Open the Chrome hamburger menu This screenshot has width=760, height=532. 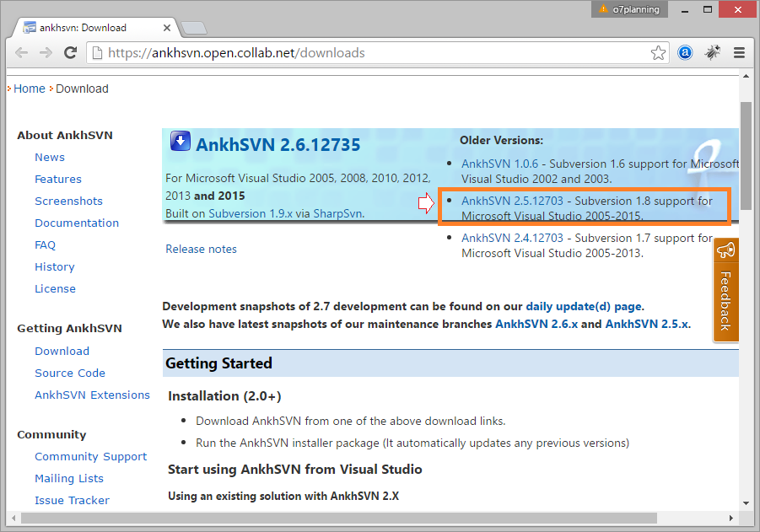click(x=739, y=52)
